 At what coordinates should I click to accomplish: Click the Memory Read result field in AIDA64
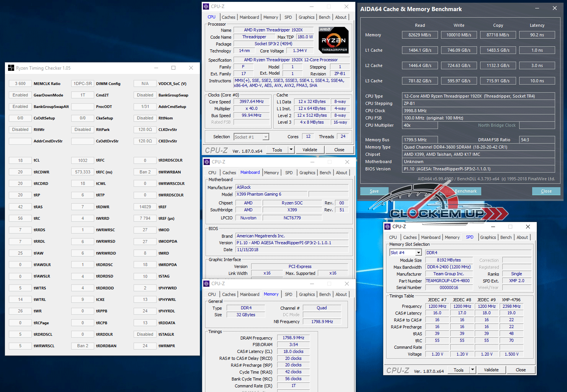(420, 35)
